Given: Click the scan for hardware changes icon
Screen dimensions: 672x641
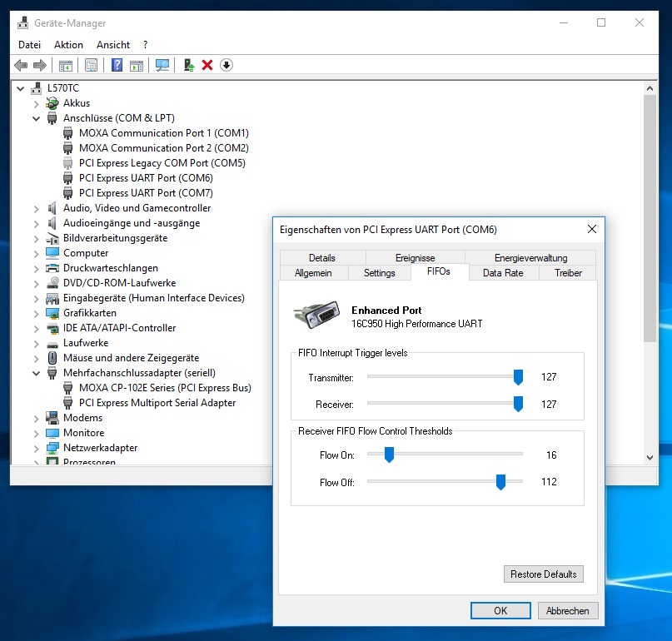Looking at the screenshot, I should click(162, 65).
